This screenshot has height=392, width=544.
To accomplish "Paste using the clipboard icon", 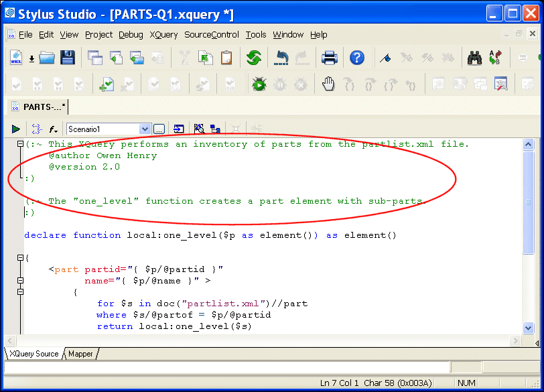I will pyautogui.click(x=227, y=58).
